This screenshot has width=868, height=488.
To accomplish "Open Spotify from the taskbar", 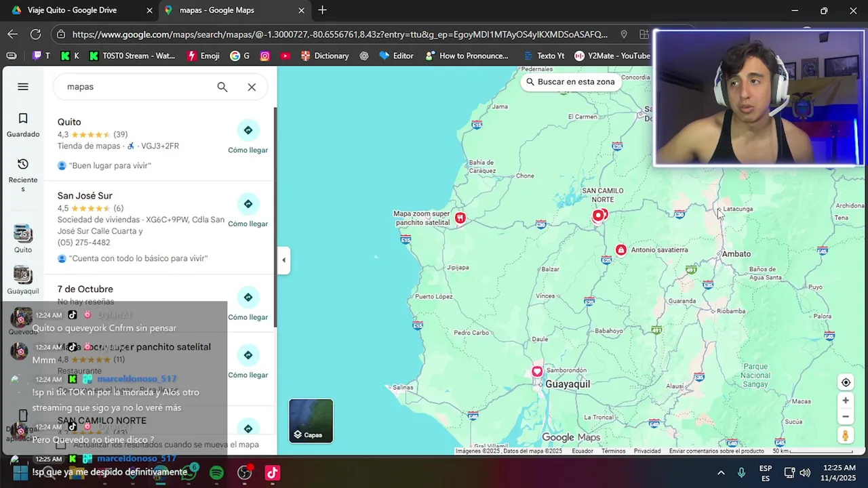I will point(216,472).
